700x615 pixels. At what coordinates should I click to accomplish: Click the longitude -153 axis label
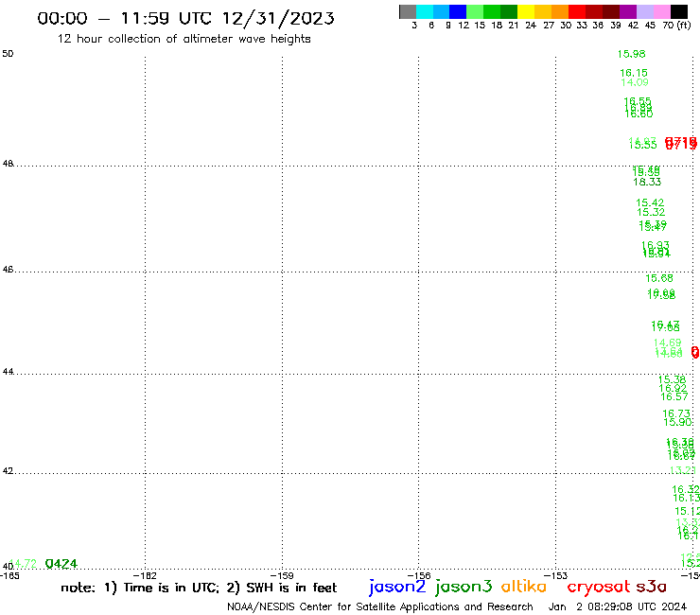click(x=556, y=575)
